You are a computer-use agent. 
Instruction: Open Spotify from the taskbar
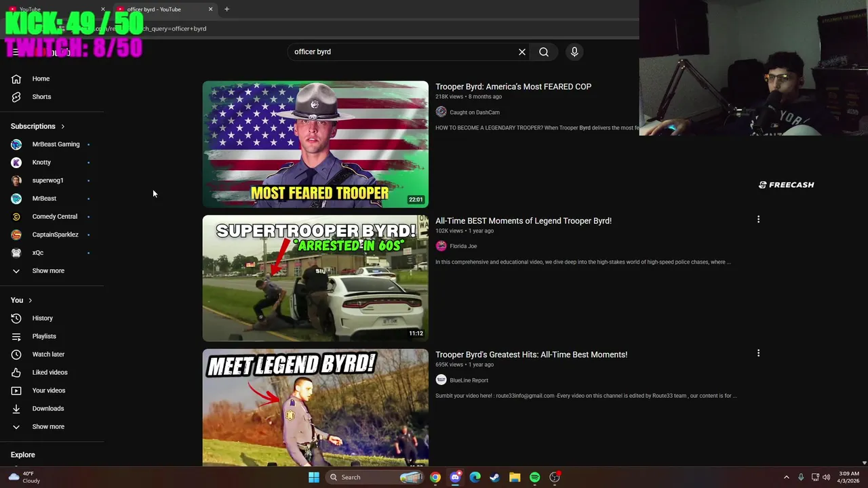point(534,477)
